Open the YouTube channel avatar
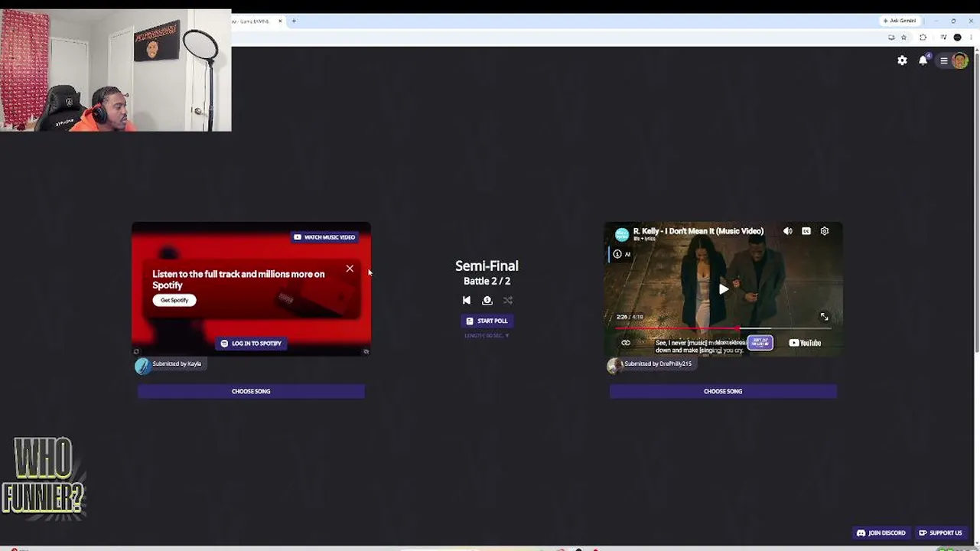The width and height of the screenshot is (980, 551). tap(622, 234)
